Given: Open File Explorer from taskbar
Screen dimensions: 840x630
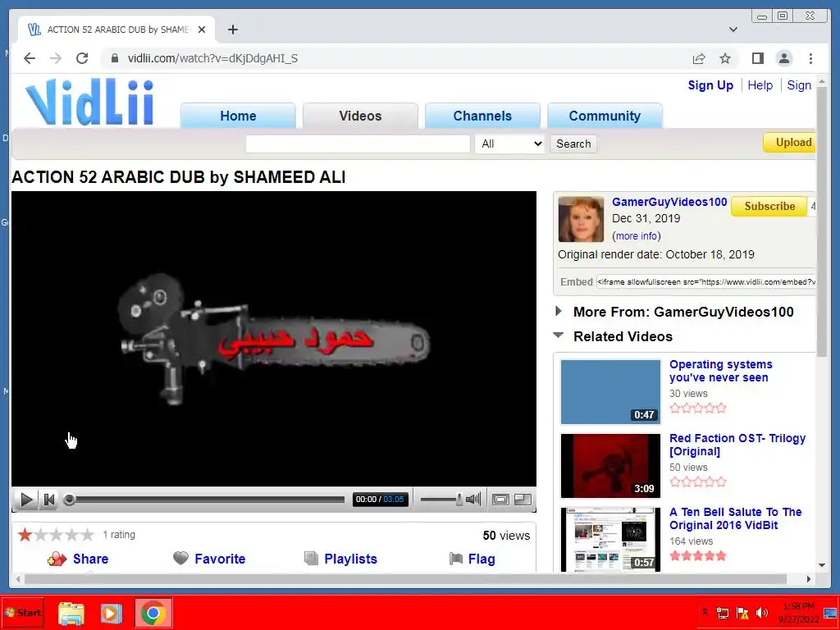Looking at the screenshot, I should coord(71,614).
